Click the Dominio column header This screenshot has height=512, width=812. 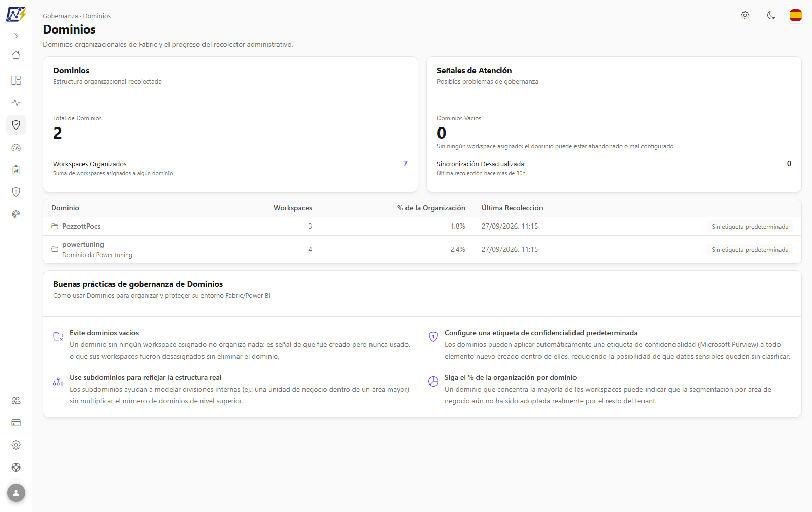[65, 208]
